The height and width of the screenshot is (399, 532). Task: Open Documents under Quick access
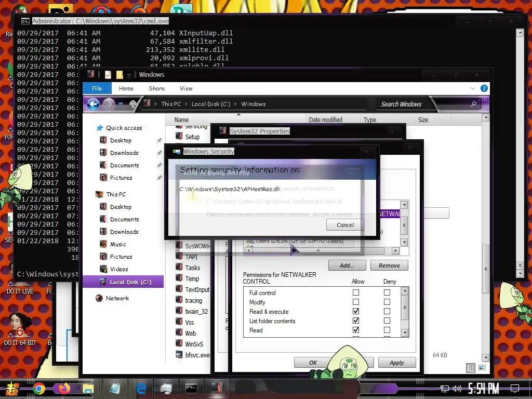point(125,166)
